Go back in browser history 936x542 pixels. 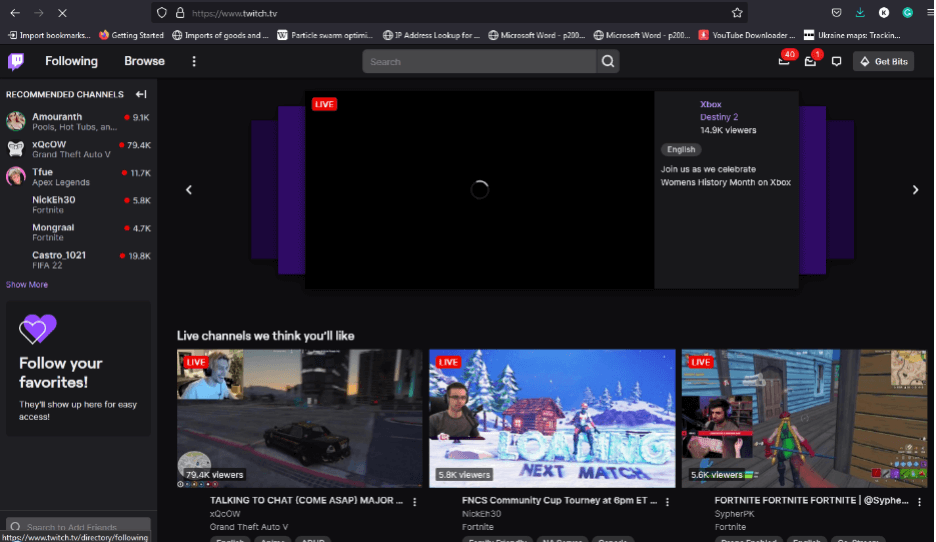pyautogui.click(x=15, y=13)
